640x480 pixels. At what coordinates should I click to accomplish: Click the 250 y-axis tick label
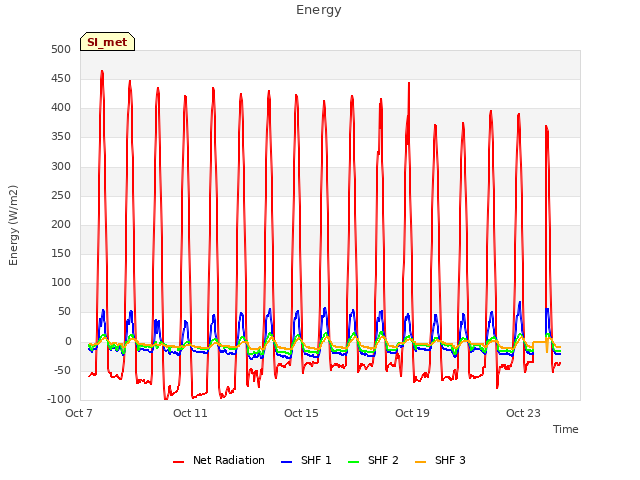click(61, 196)
